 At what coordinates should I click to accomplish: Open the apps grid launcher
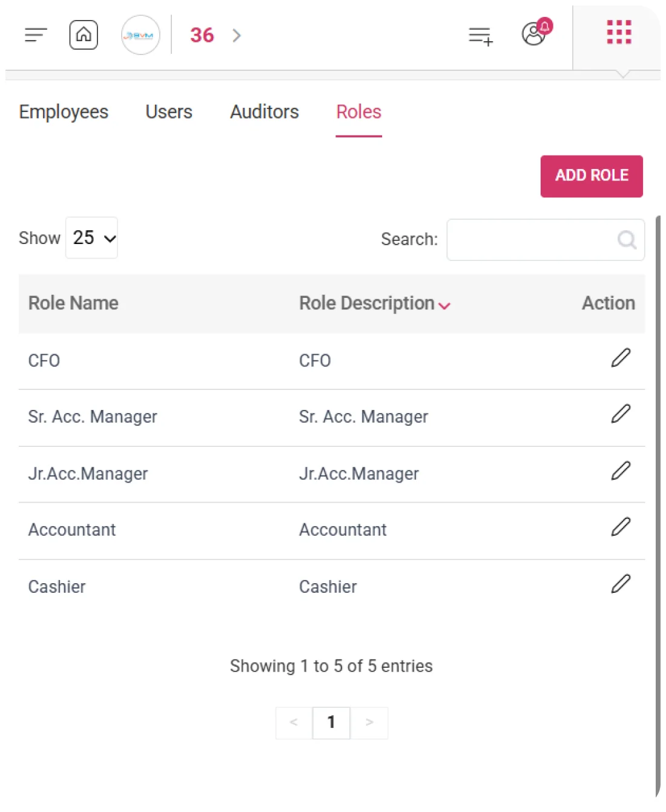pyautogui.click(x=619, y=32)
